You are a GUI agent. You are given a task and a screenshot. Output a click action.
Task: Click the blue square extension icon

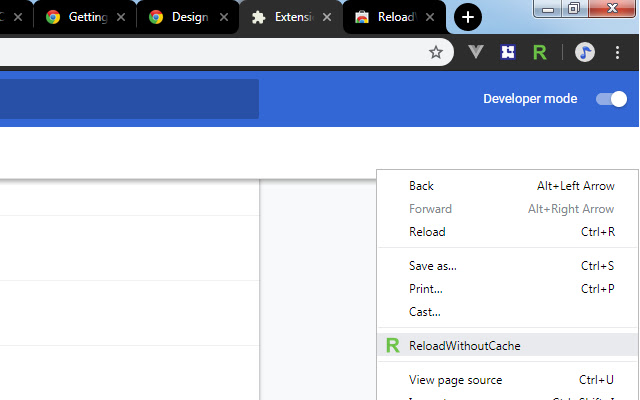(x=508, y=52)
